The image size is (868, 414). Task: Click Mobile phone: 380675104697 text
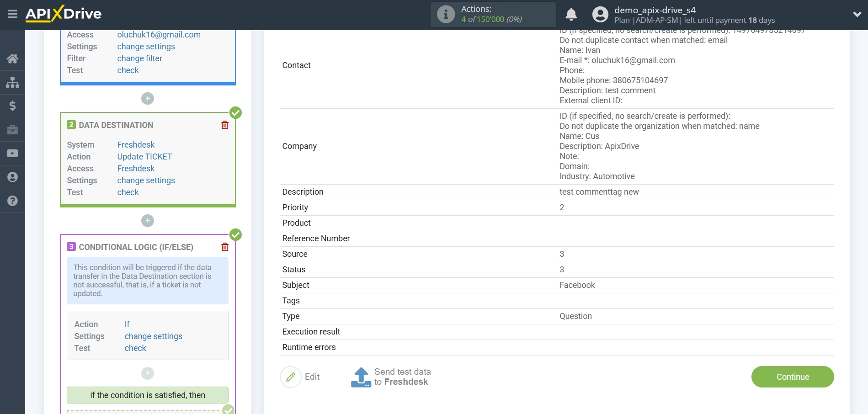pyautogui.click(x=613, y=80)
